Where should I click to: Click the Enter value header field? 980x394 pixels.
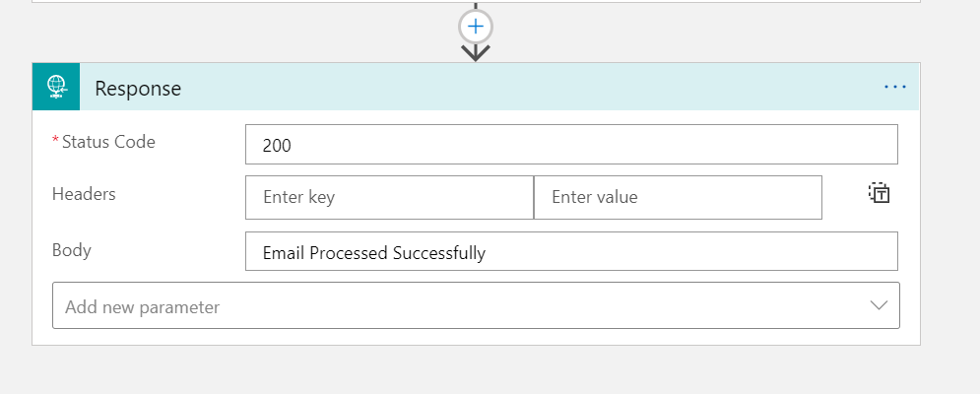678,197
